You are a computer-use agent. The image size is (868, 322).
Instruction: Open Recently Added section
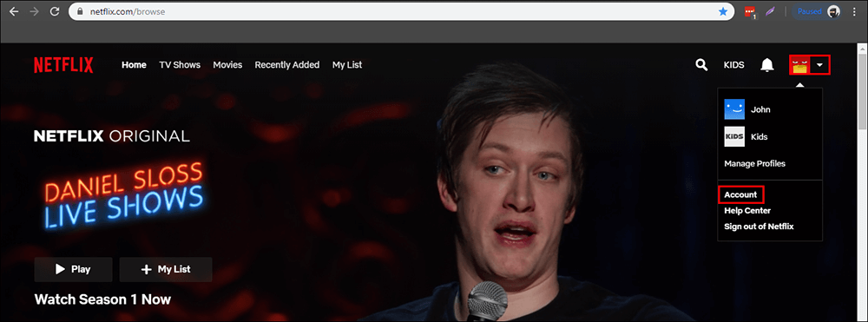pyautogui.click(x=286, y=65)
